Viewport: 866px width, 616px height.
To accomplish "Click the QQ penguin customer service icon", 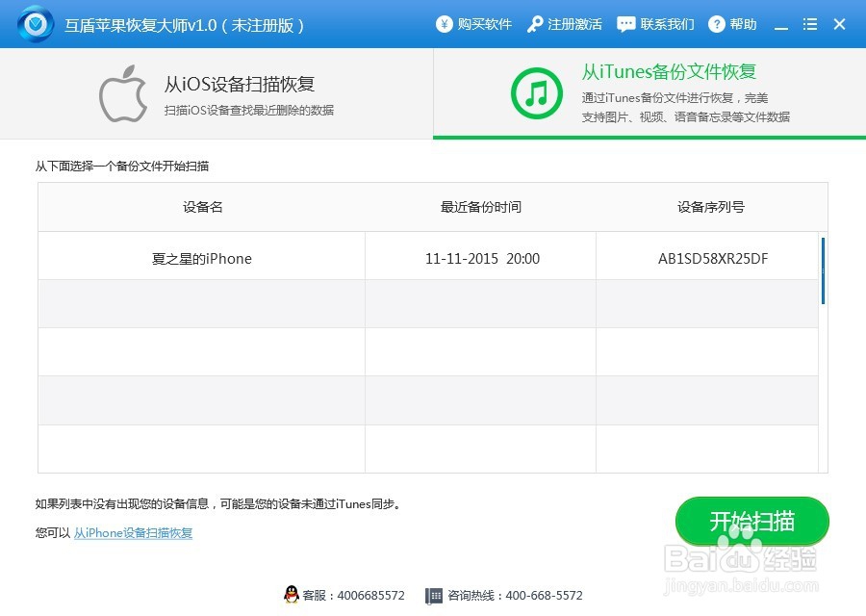I will tap(291, 595).
